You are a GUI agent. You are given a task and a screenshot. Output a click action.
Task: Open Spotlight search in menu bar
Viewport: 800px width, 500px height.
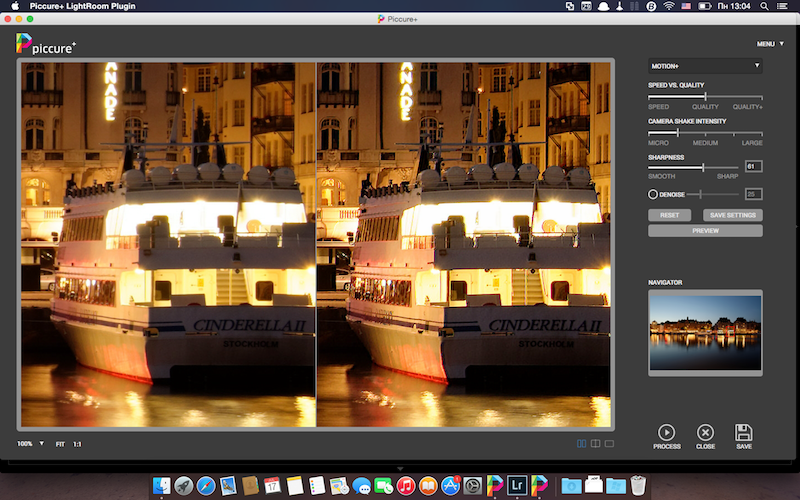(x=765, y=6)
